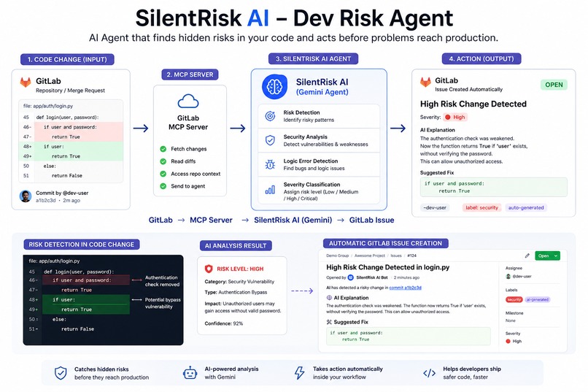This screenshot has height=392, width=588.
Task: Click removed line 46 in the light login.py diff
Action: coord(71,127)
